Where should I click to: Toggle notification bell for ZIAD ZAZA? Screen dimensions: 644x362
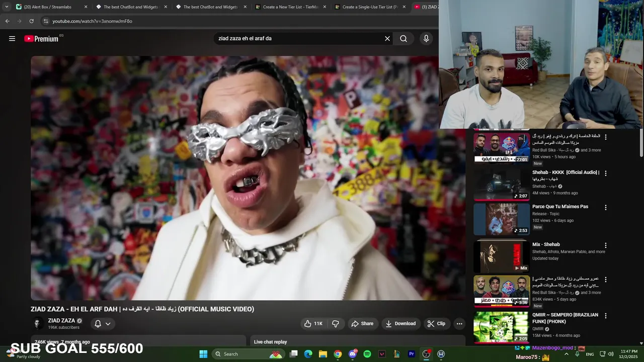pos(98,324)
